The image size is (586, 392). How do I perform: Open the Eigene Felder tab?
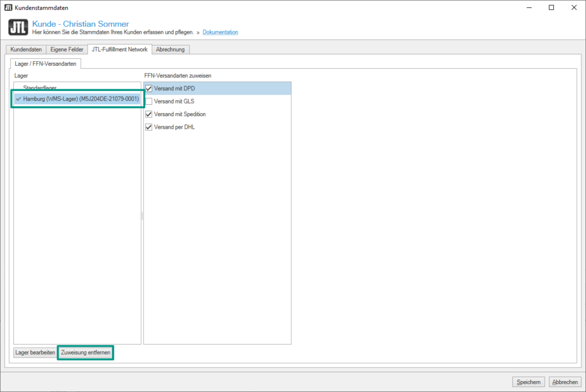67,50
